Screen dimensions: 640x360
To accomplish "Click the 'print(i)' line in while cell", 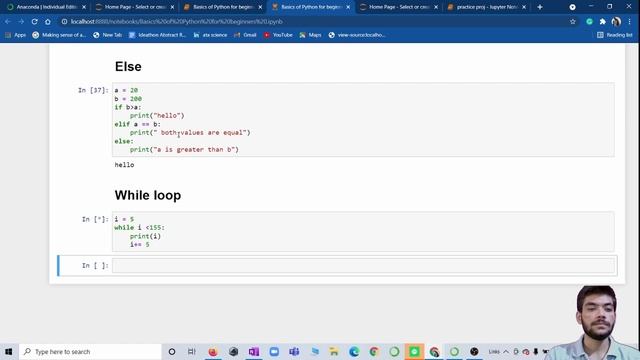I will click(145, 236).
